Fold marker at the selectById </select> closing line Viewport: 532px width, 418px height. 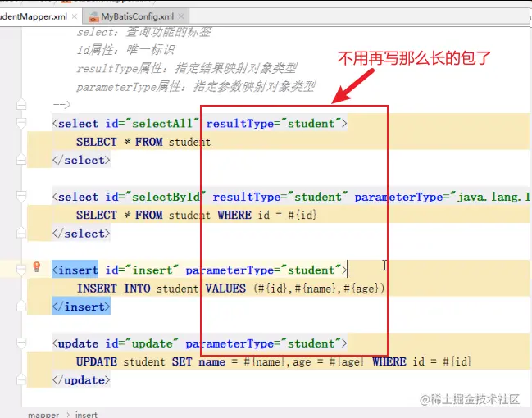(x=21, y=233)
